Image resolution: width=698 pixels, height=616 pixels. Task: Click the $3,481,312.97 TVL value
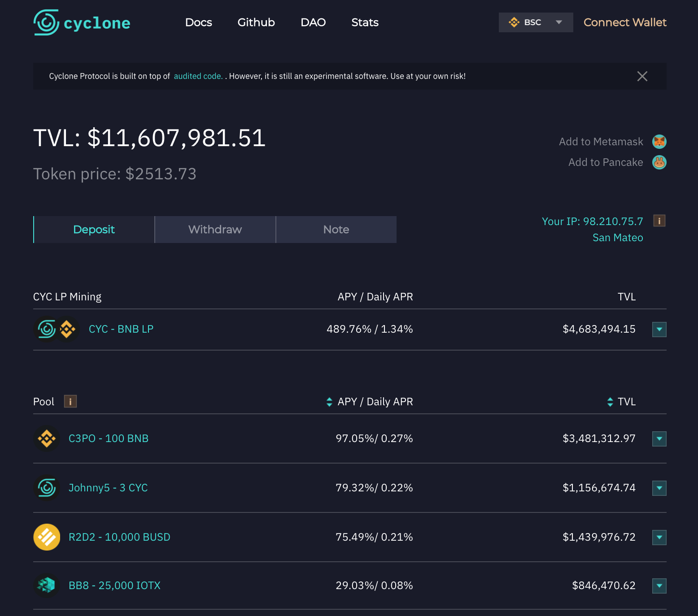[x=599, y=438]
